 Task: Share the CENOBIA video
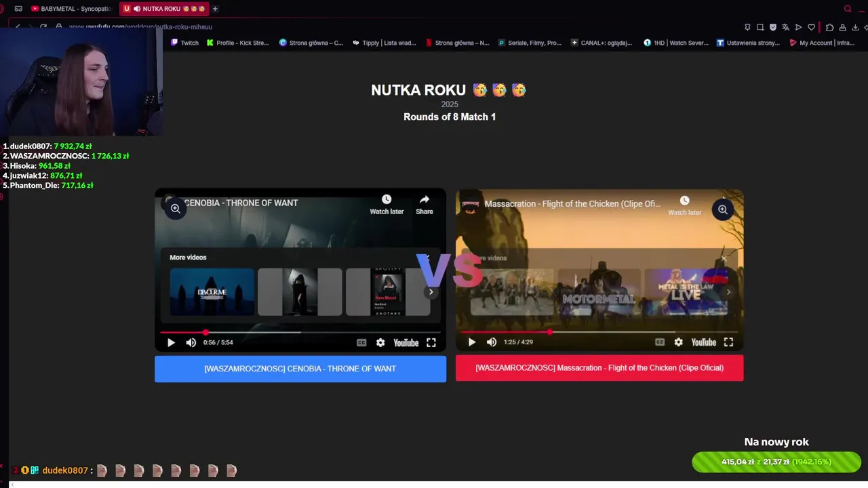(425, 204)
